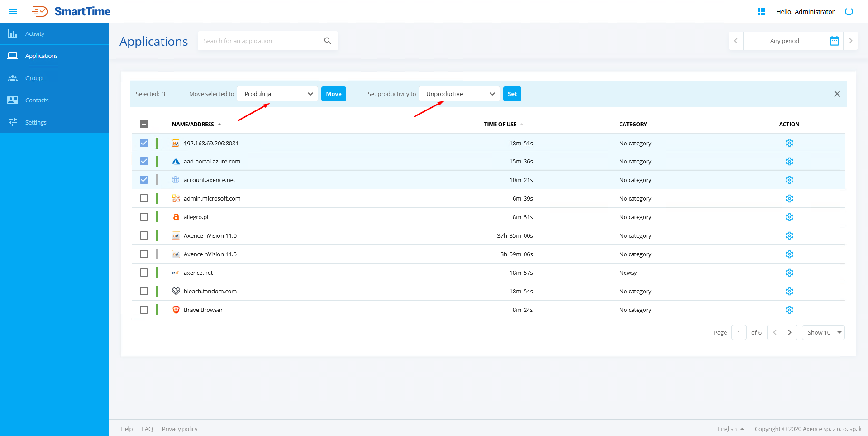Open the apps grid icon
The width and height of the screenshot is (868, 436).
pyautogui.click(x=761, y=11)
